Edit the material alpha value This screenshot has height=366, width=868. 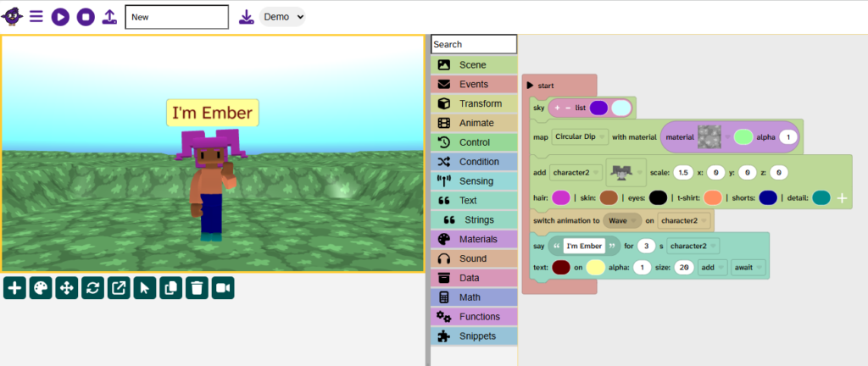tap(787, 136)
